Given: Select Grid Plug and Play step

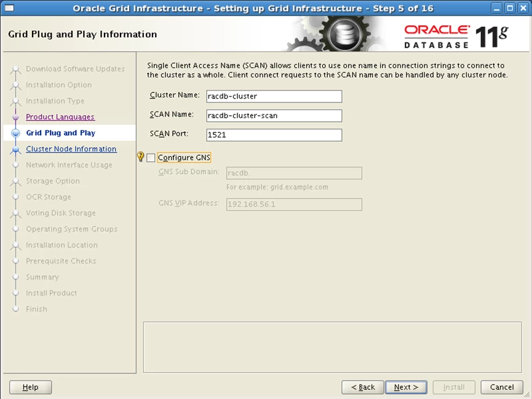Looking at the screenshot, I should (61, 133).
